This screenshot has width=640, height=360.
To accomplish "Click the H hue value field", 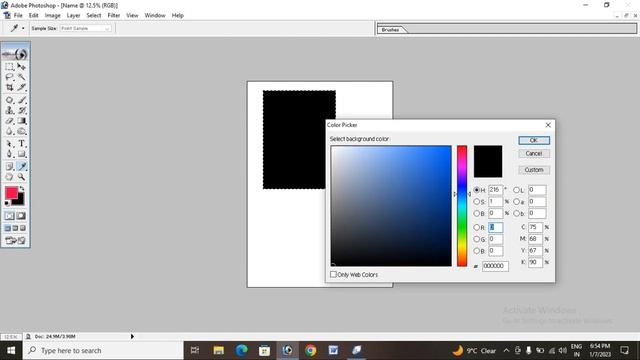I will click(496, 190).
